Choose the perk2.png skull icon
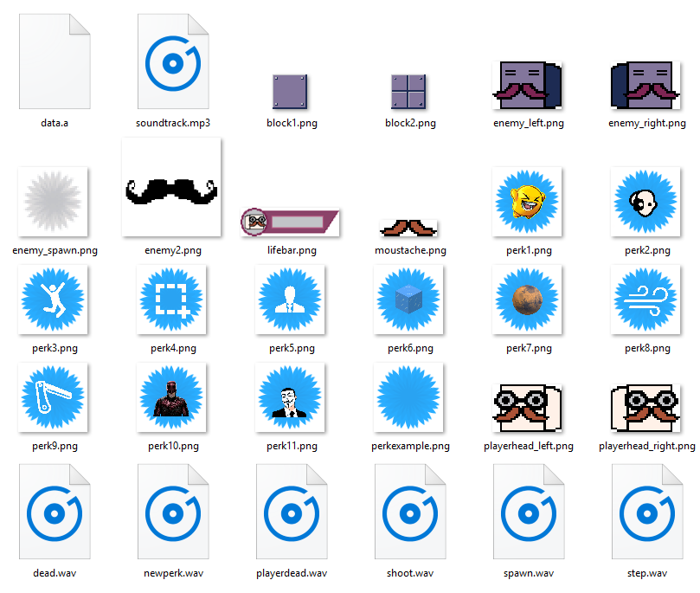This screenshot has width=700, height=593. [x=645, y=202]
